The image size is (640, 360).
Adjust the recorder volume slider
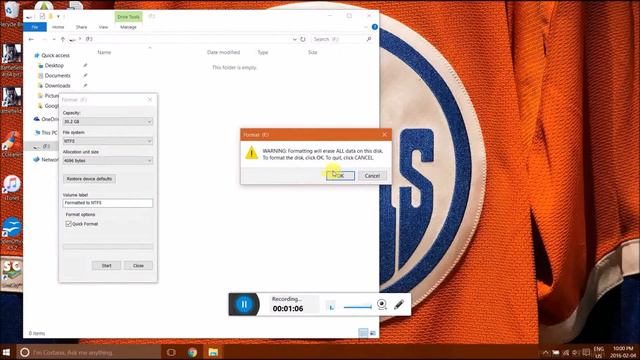coord(358,307)
